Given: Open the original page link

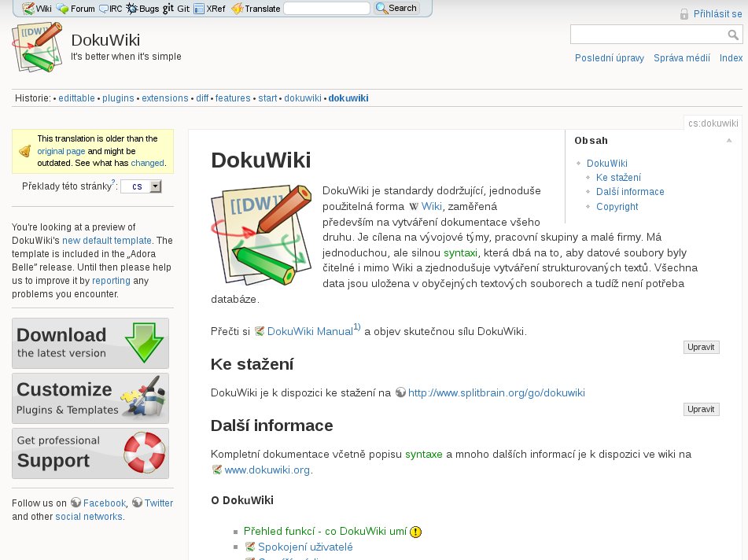Looking at the screenshot, I should coord(61,151).
